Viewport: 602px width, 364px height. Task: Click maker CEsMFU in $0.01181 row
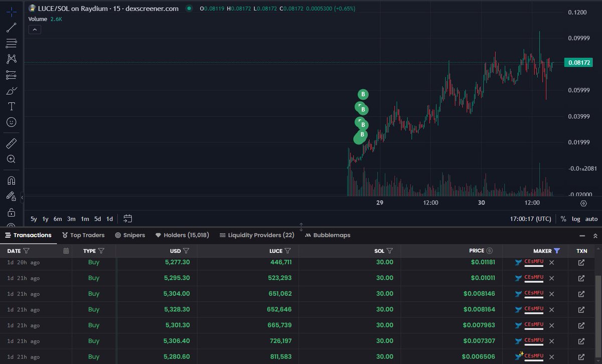tap(533, 262)
